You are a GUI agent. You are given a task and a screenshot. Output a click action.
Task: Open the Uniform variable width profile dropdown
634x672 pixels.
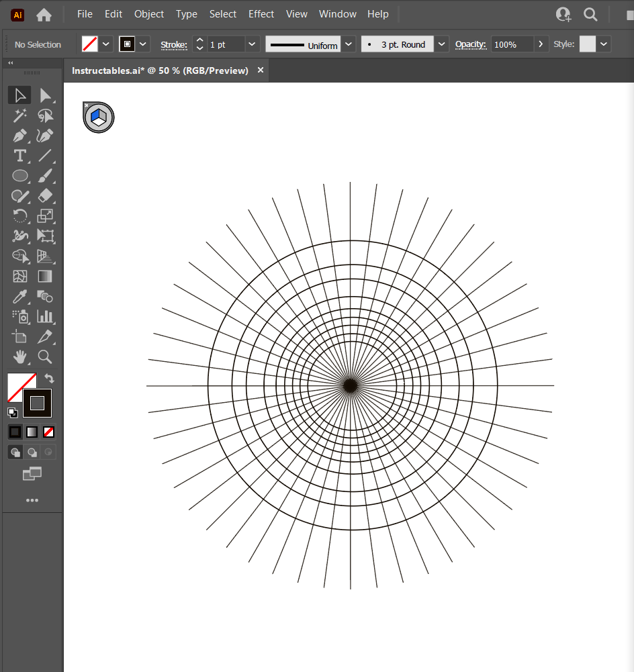coord(348,44)
